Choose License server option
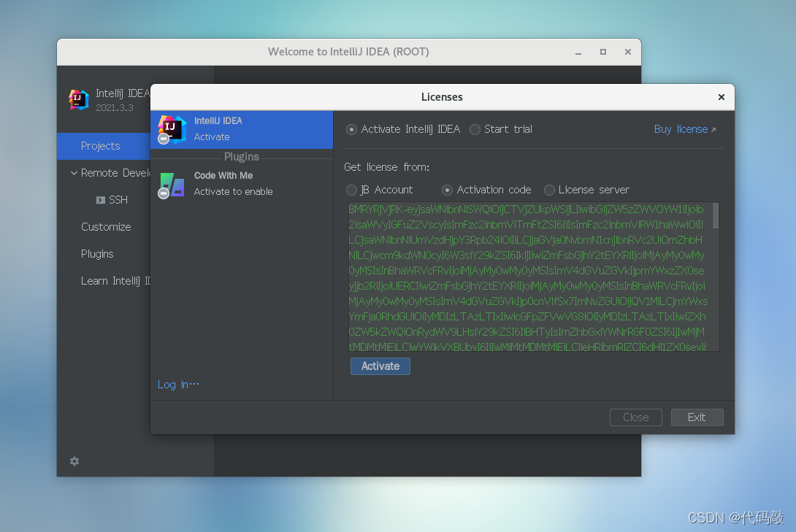The width and height of the screenshot is (796, 532). click(548, 190)
